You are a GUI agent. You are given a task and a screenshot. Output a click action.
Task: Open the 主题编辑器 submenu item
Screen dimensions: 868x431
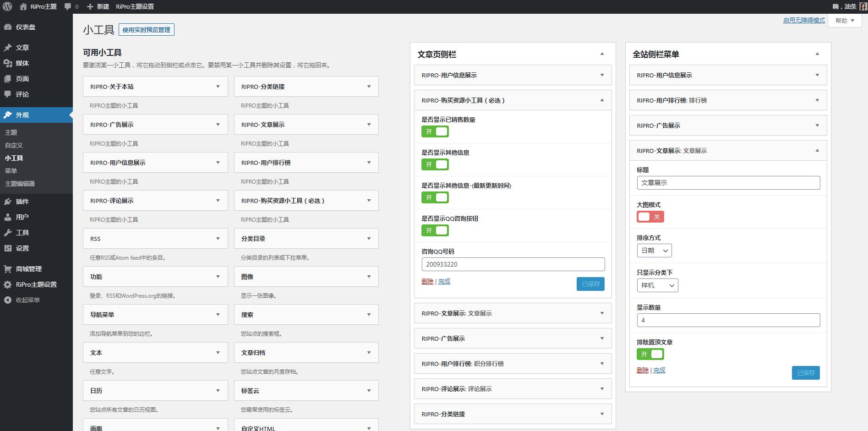pos(20,184)
